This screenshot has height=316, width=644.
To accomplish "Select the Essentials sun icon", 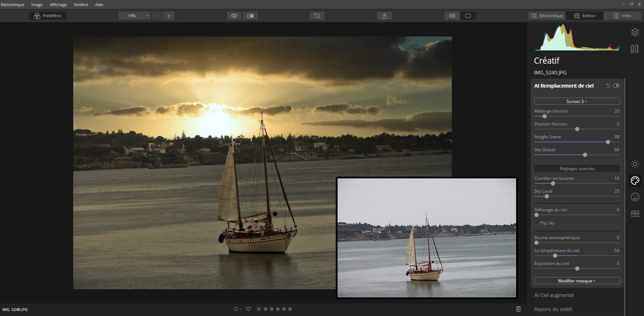I will (635, 164).
